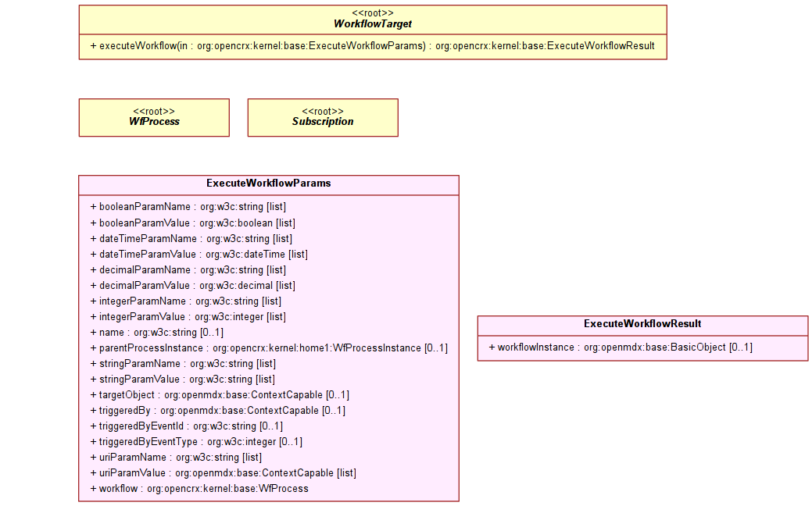Image resolution: width=812 pixels, height=506 pixels.
Task: Select the WorkflowTarget class title
Action: (372, 23)
